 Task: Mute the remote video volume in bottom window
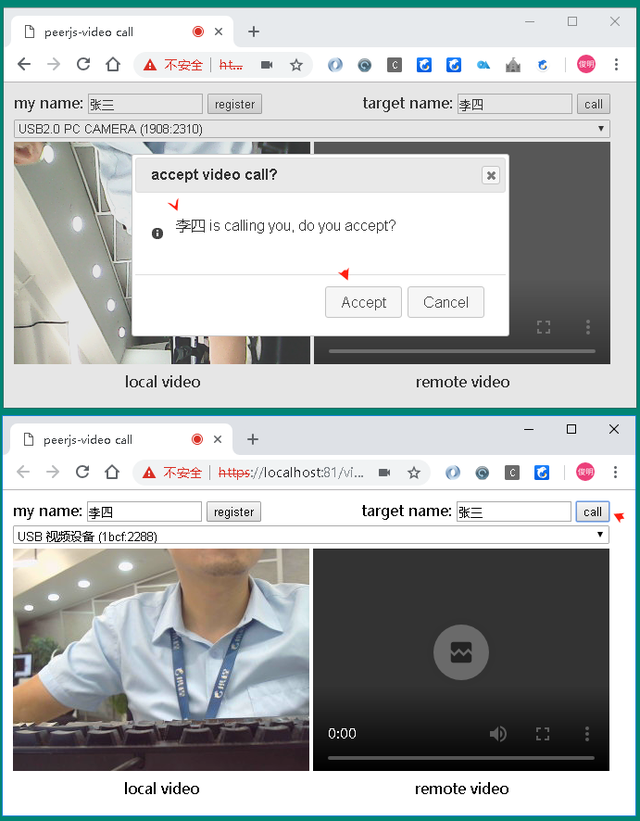pyautogui.click(x=497, y=734)
